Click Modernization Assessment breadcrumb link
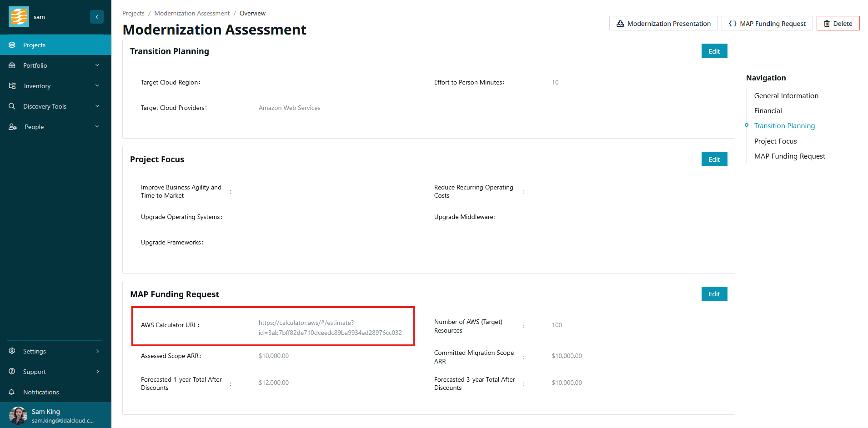 192,14
